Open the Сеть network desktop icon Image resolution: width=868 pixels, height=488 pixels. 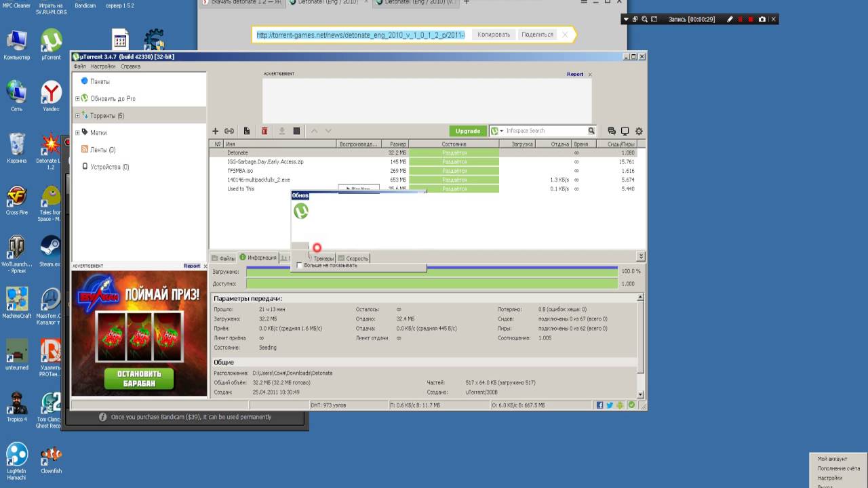click(x=17, y=96)
